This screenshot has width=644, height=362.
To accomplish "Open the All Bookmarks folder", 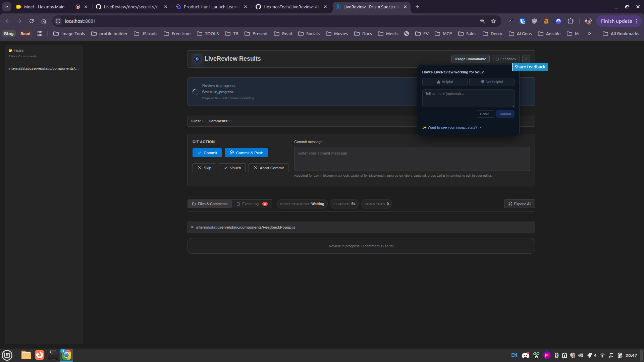I will [x=621, y=34].
